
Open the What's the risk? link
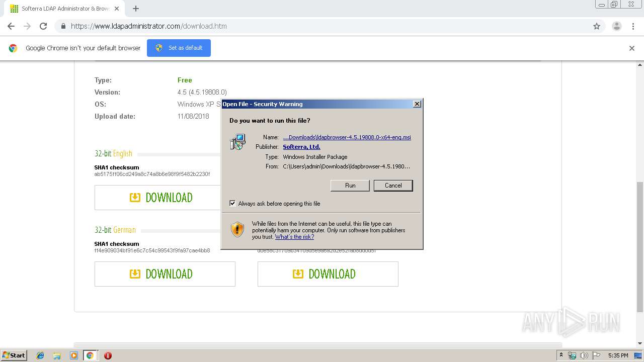(x=294, y=237)
